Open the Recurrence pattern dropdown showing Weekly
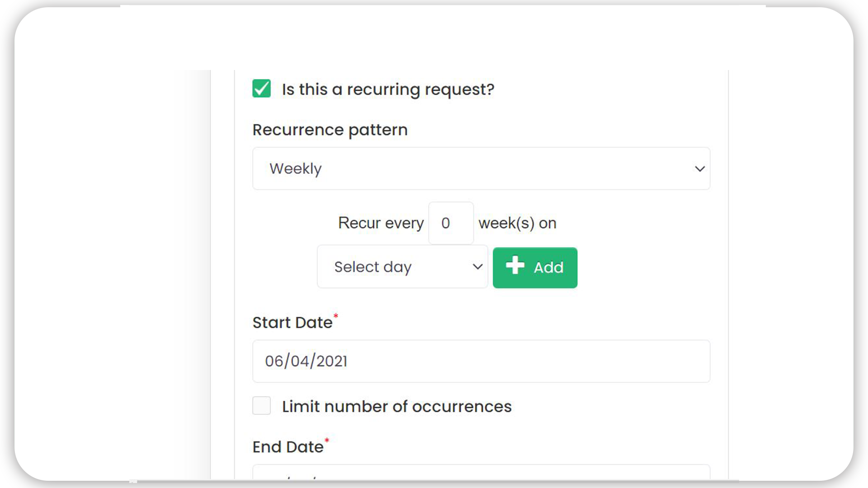 [481, 169]
